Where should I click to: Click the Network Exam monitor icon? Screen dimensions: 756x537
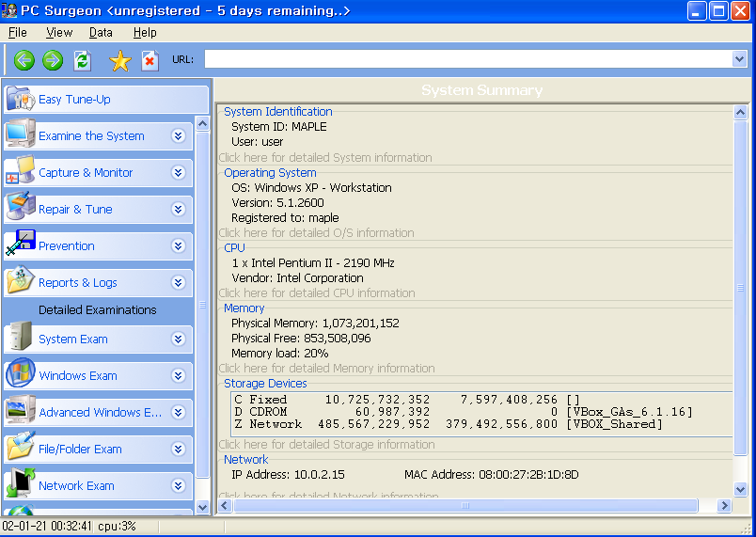tap(21, 483)
